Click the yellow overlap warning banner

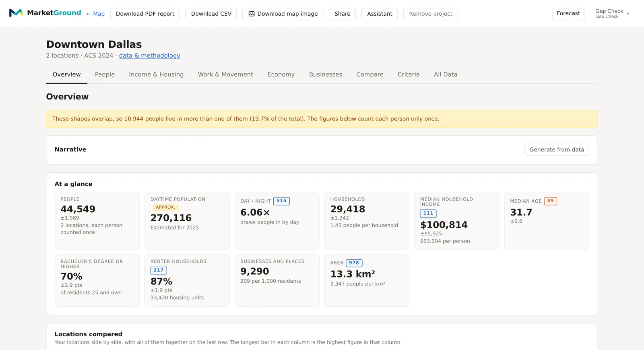[322, 119]
